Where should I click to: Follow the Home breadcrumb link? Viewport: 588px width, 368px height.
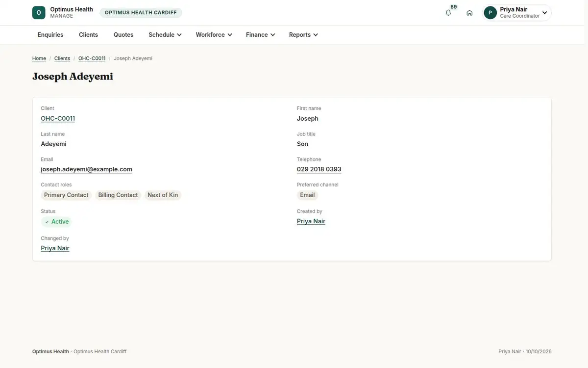coord(39,58)
